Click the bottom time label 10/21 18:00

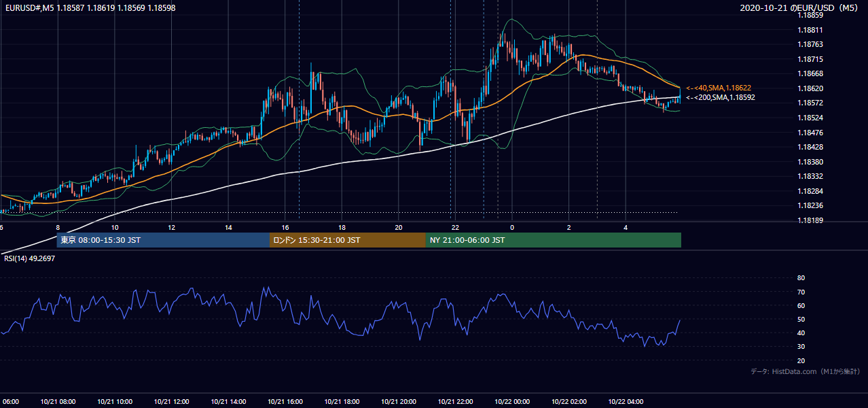coord(342,402)
